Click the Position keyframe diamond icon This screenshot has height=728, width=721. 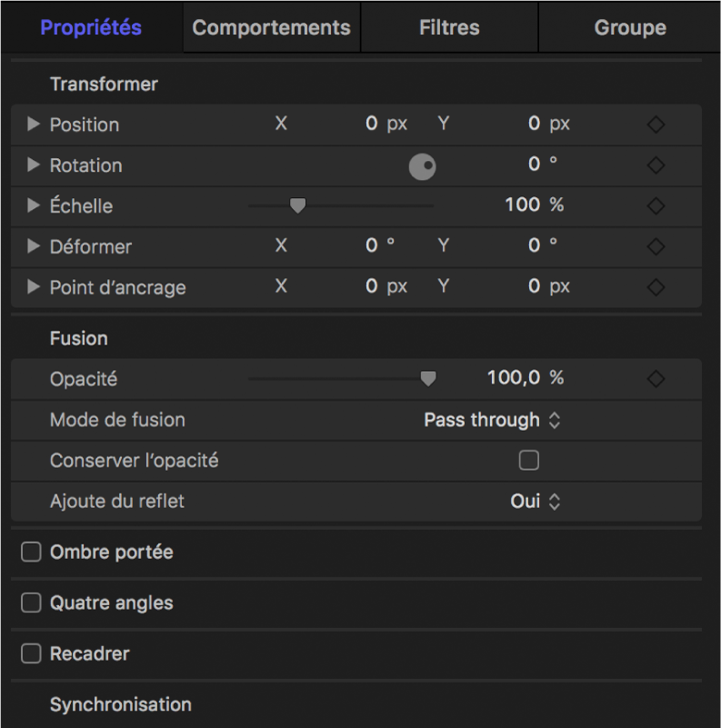click(x=656, y=125)
